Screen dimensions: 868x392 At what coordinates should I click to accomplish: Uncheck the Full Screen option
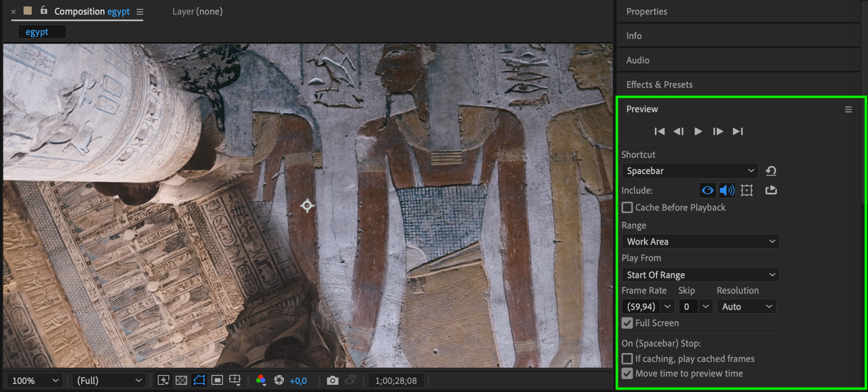tap(627, 323)
